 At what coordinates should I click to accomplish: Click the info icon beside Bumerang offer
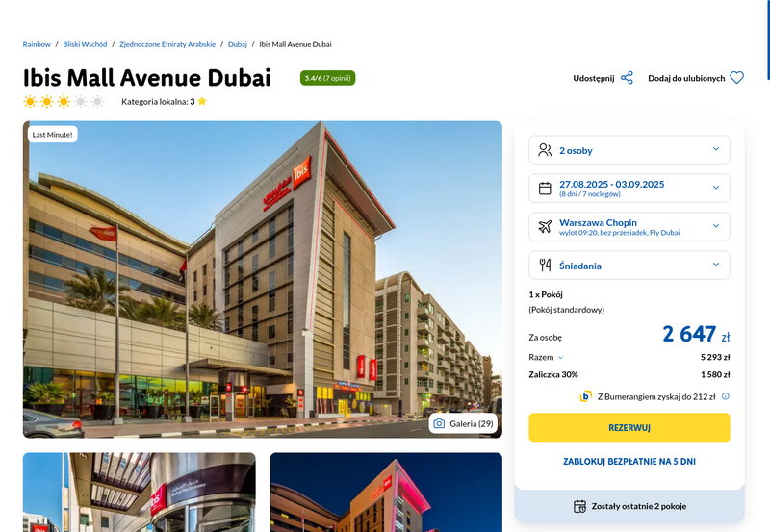(x=726, y=396)
